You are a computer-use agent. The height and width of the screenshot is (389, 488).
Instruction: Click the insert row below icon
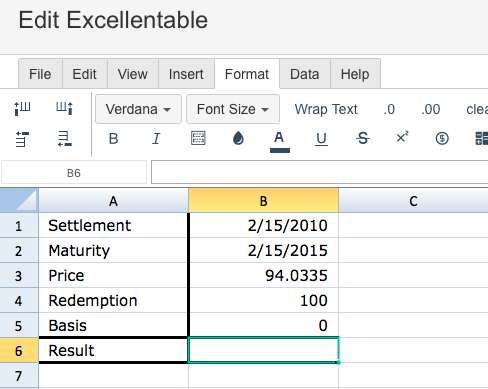click(64, 139)
